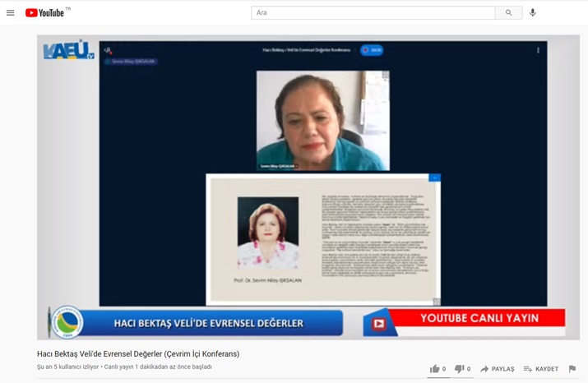
Task: Click the video title Hacı Bektaş Veli'de Evrensel Değerler
Action: (138, 353)
